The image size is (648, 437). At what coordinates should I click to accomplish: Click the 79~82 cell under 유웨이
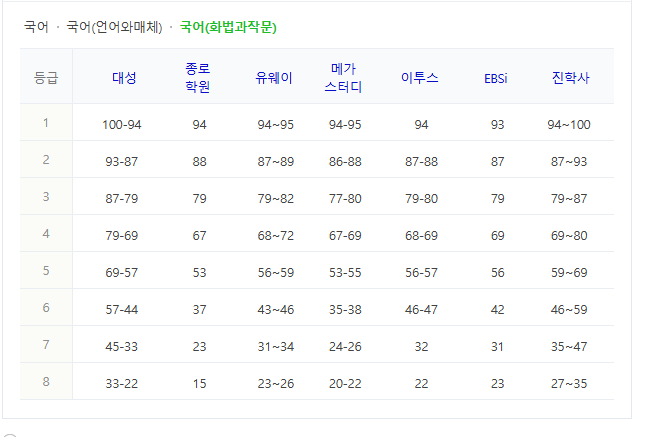(275, 198)
